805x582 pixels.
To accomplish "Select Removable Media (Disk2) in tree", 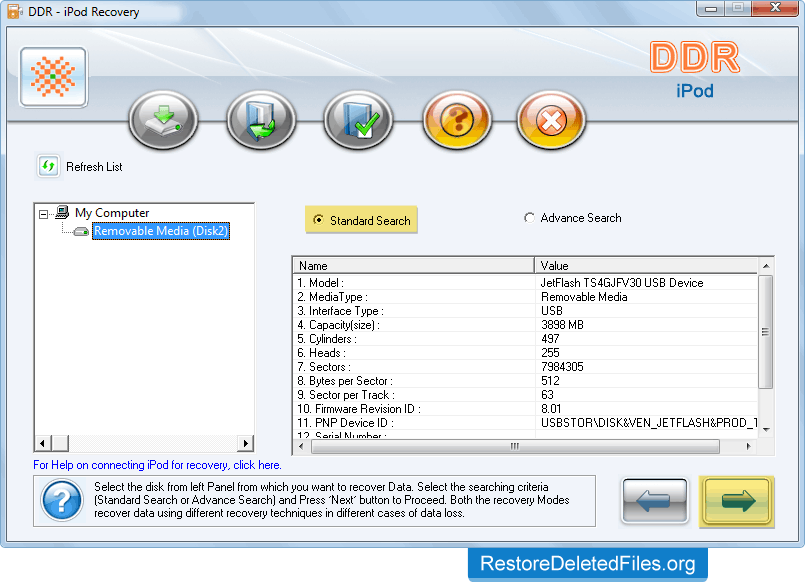I will pos(161,231).
